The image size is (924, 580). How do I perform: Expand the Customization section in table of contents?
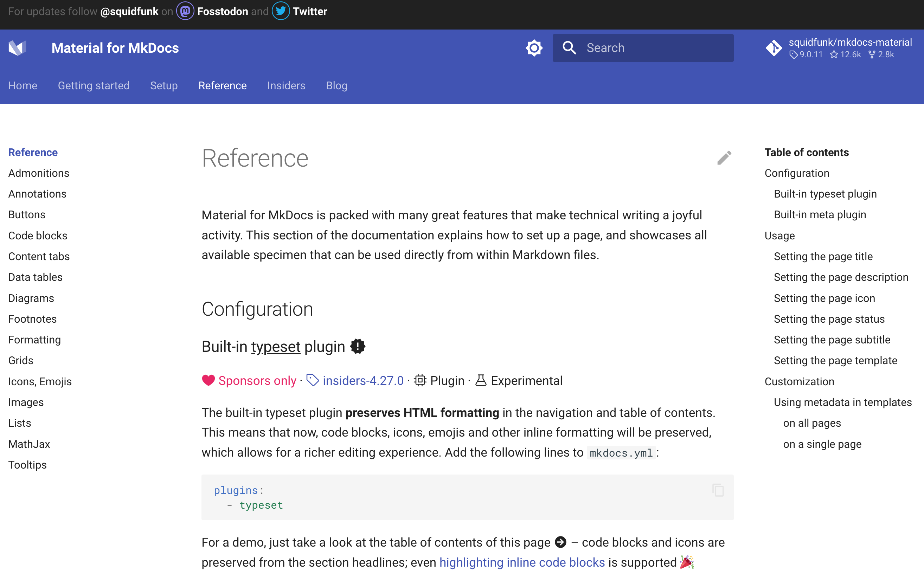pyautogui.click(x=800, y=381)
